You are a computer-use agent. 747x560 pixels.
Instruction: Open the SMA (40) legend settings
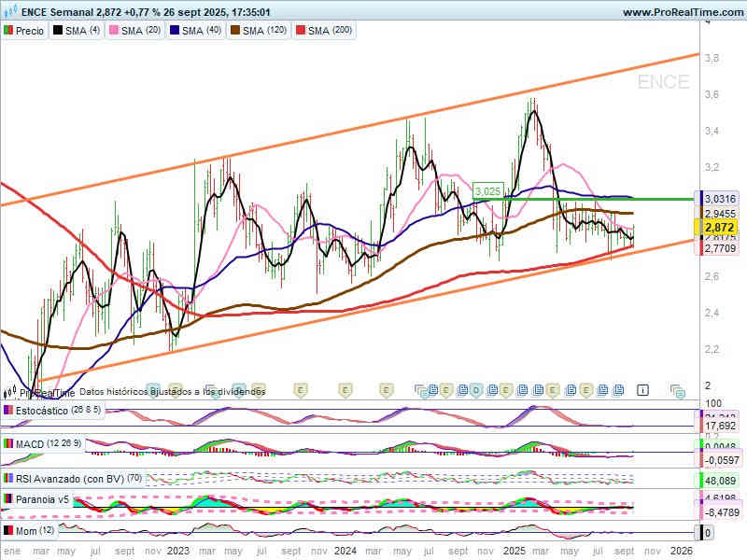(196, 31)
